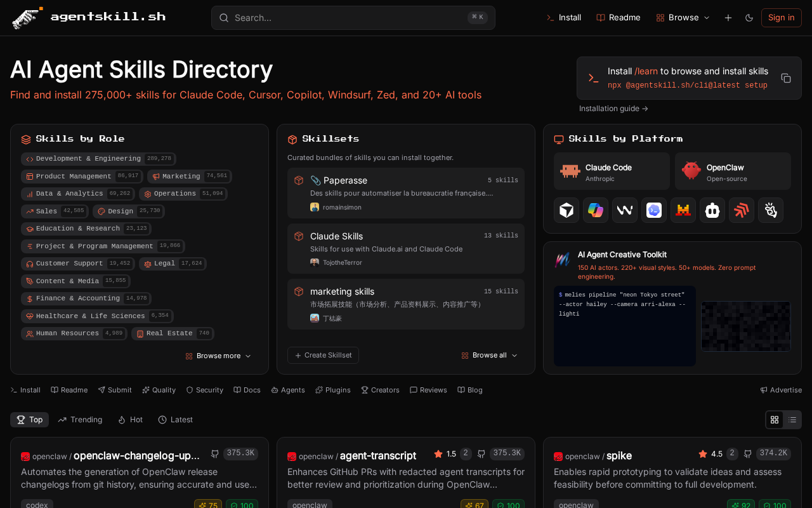
Task: Open Creators in secondary nav
Action: [x=380, y=390]
